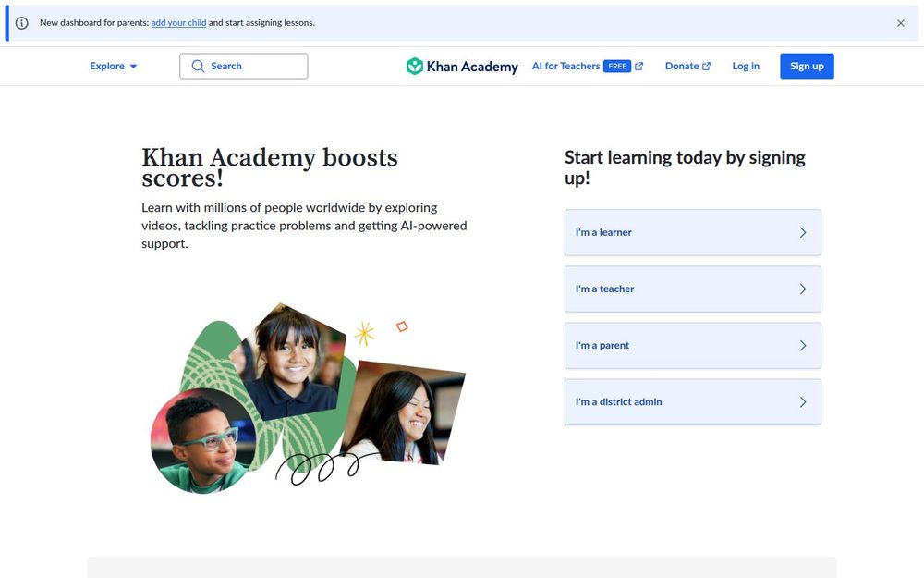This screenshot has width=924, height=578.
Task: Click the girl in navy polo photo
Action: (288, 360)
